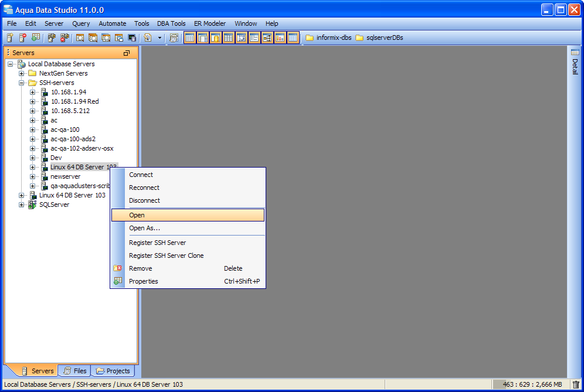Toggle the highlighted grid-with-arrows button
Viewport: 584px width, 392px height.
(242, 38)
